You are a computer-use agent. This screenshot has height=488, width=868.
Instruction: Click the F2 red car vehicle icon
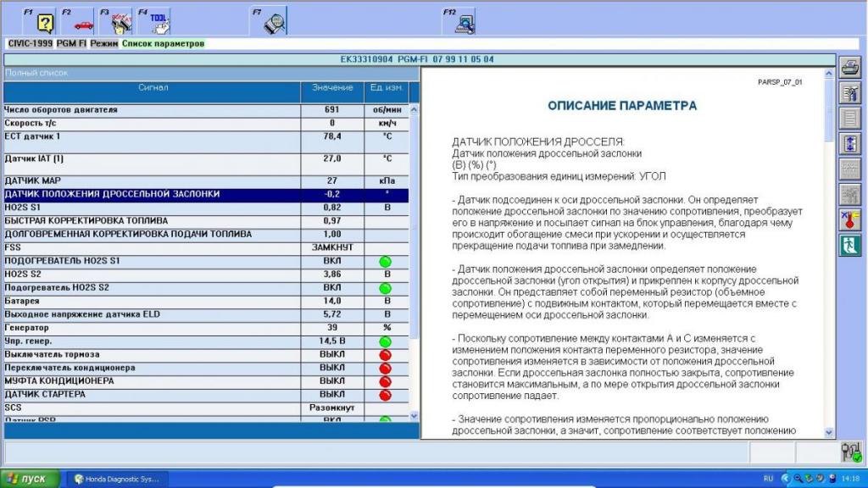click(x=78, y=21)
